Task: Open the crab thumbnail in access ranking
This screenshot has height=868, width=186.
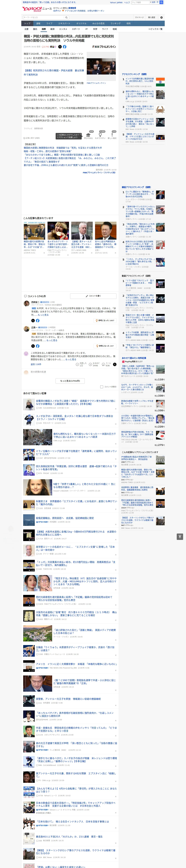Action: [160, 109]
